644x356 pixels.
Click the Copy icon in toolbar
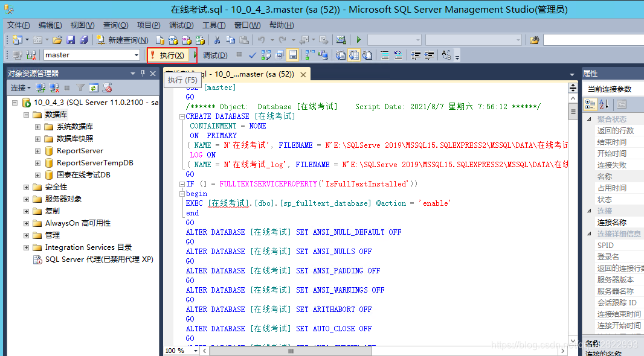tap(230, 40)
